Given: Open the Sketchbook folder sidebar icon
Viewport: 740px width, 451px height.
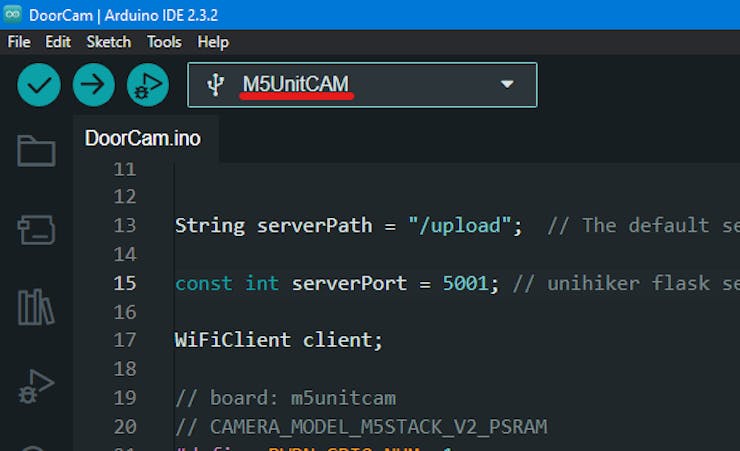Looking at the screenshot, I should click(36, 151).
